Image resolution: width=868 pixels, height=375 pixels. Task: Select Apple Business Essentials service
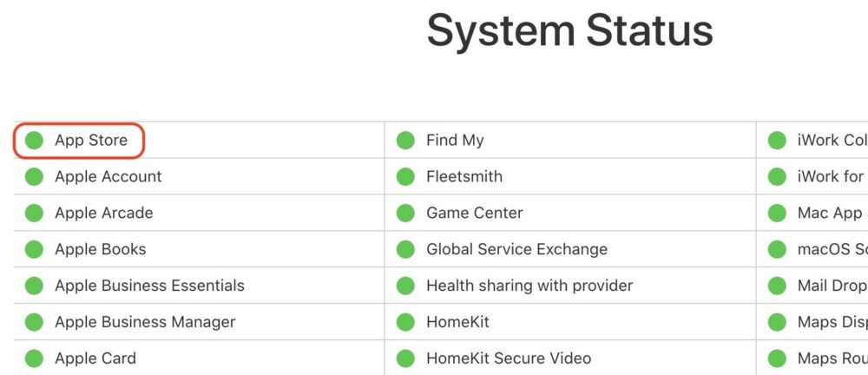tap(149, 286)
